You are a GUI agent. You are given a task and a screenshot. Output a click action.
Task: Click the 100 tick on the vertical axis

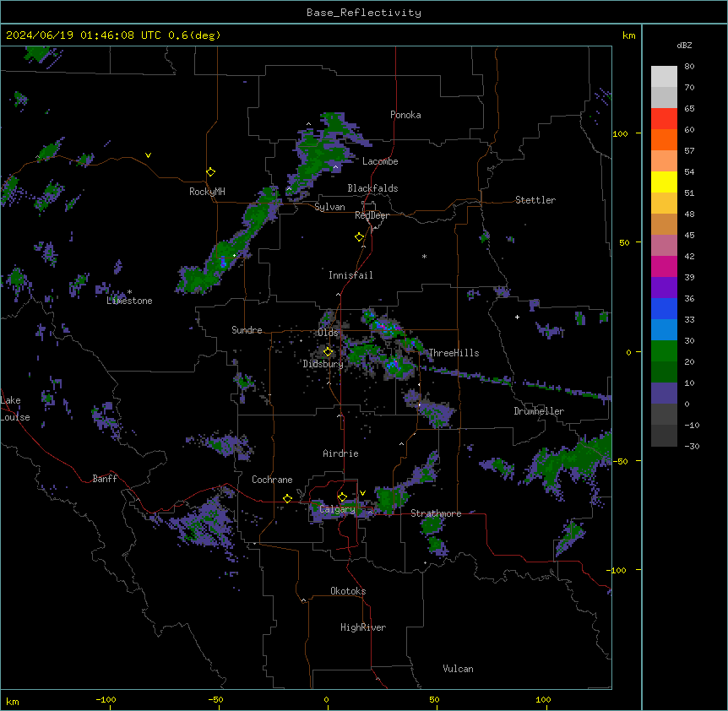pyautogui.click(x=620, y=133)
